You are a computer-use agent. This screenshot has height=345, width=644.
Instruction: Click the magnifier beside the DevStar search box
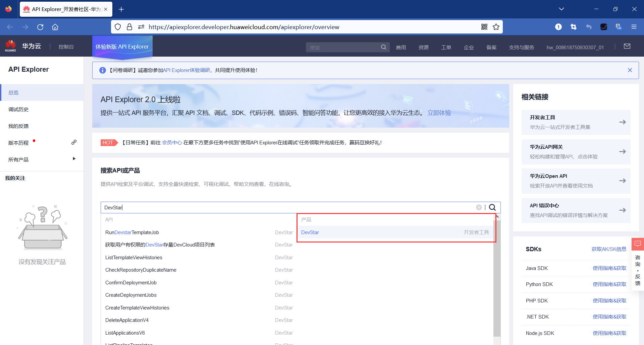coord(492,207)
